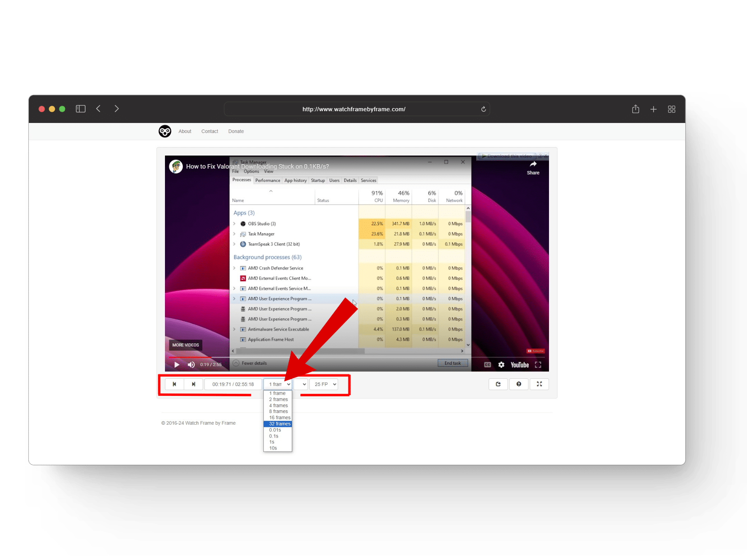Image resolution: width=747 pixels, height=560 pixels.
Task: Click the red video progress bar
Action: [191, 357]
